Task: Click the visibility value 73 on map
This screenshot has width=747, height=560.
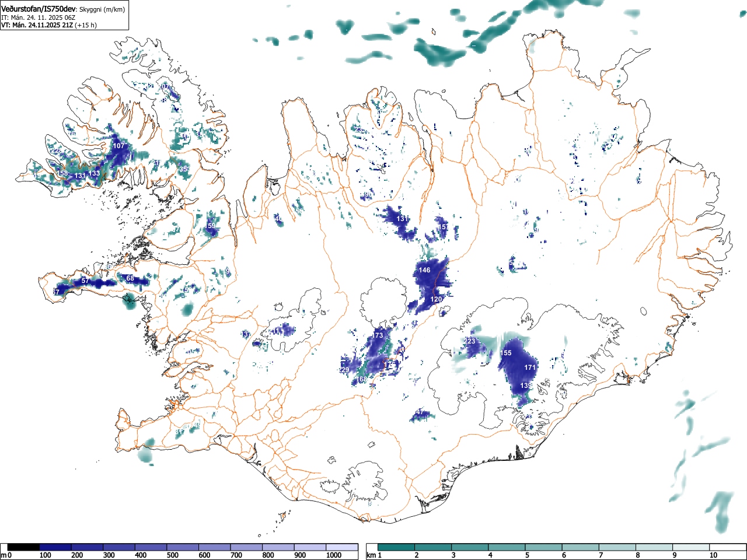Action: [379, 335]
